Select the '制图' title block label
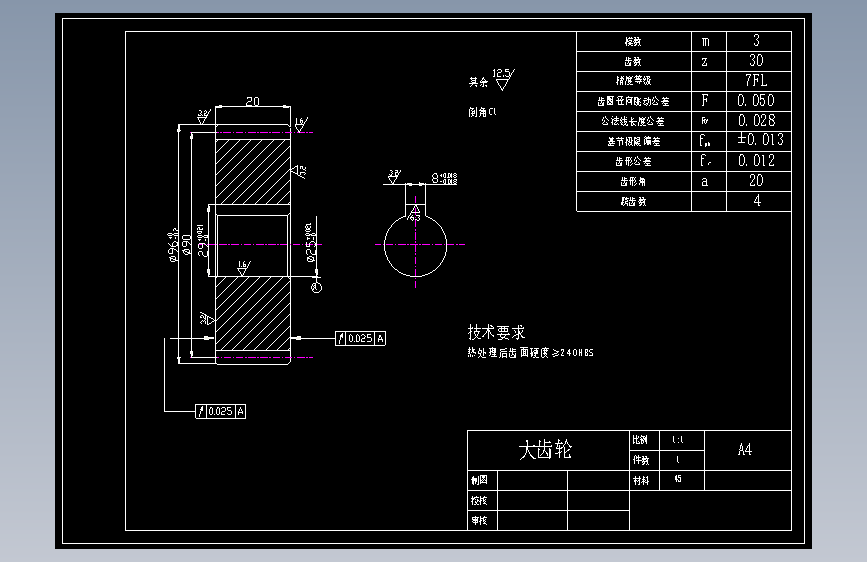 coord(479,480)
